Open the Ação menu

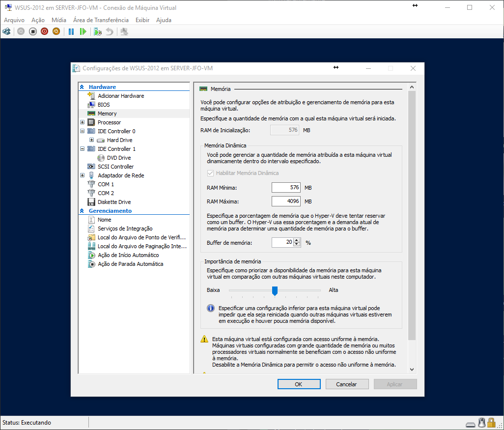pyautogui.click(x=38, y=20)
